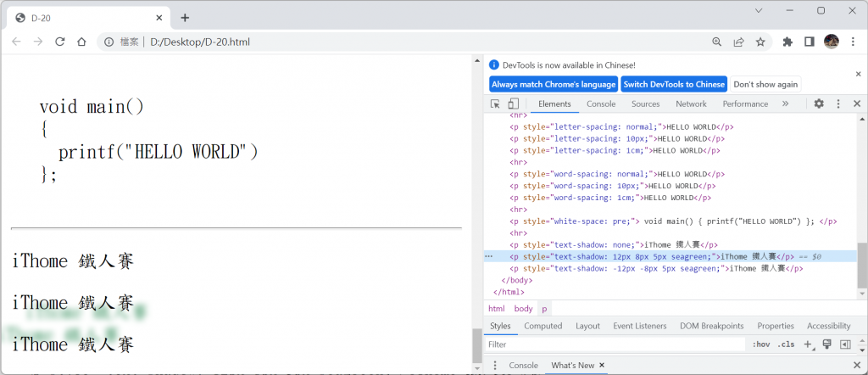Toggle the computed styles sidebar icon
This screenshot has width=868, height=375.
click(845, 344)
